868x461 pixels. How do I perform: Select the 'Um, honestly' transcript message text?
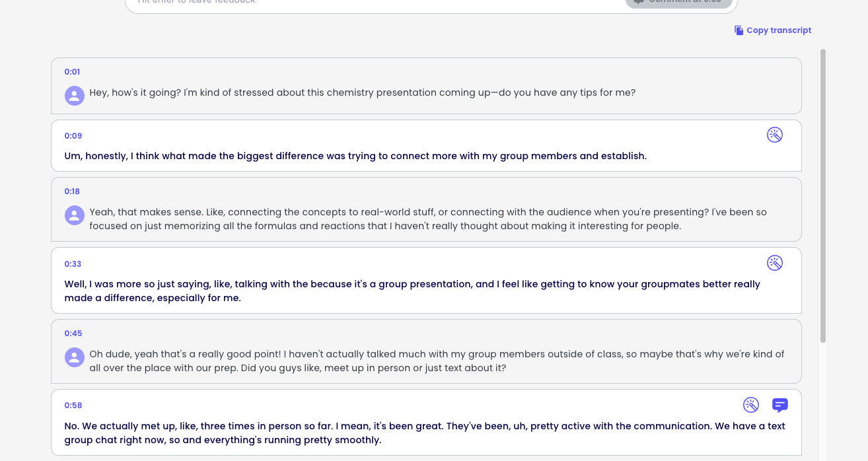(x=355, y=157)
